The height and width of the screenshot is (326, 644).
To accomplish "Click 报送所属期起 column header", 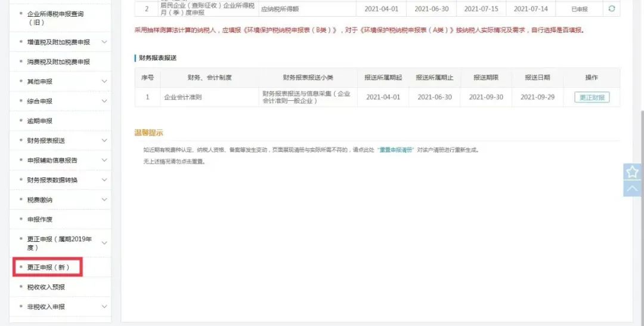I will point(383,77).
